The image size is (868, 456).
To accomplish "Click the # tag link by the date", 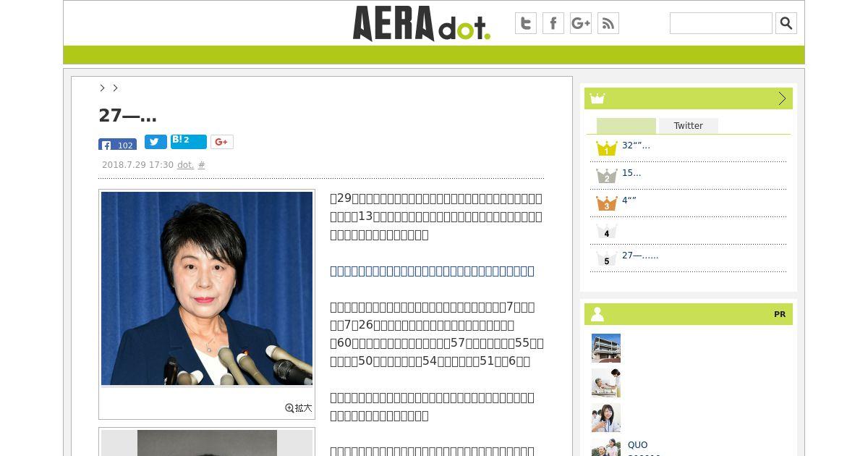I will point(201,165).
